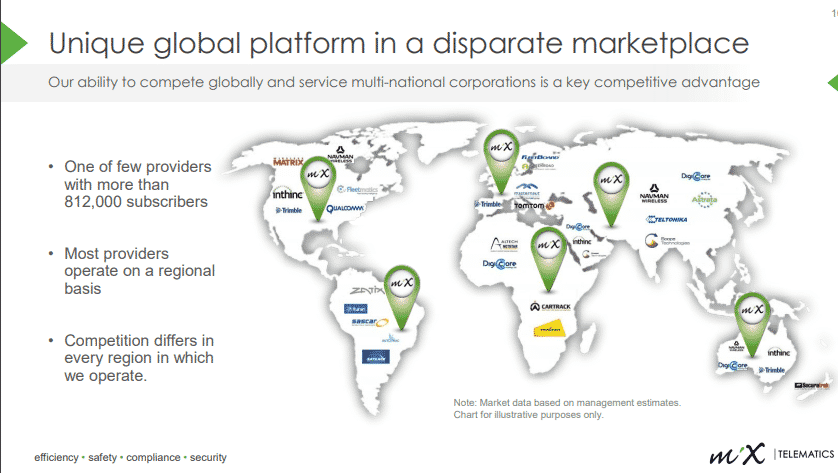Click the sascar logo
The width and height of the screenshot is (838, 473).
click(x=370, y=322)
